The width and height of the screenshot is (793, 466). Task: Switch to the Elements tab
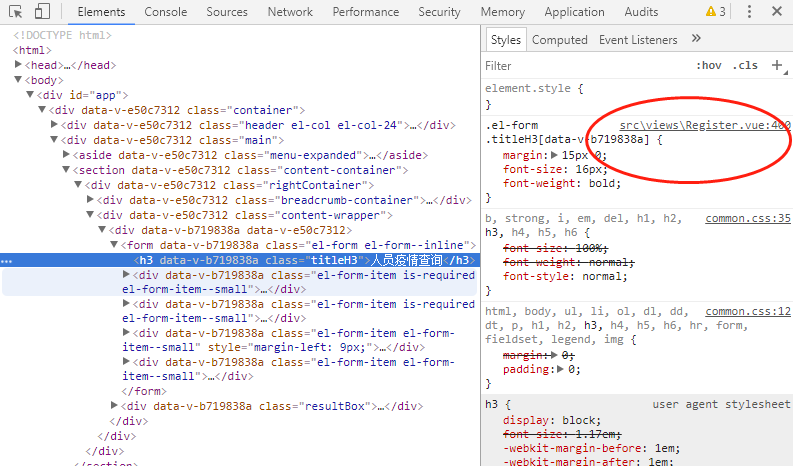coord(101,12)
